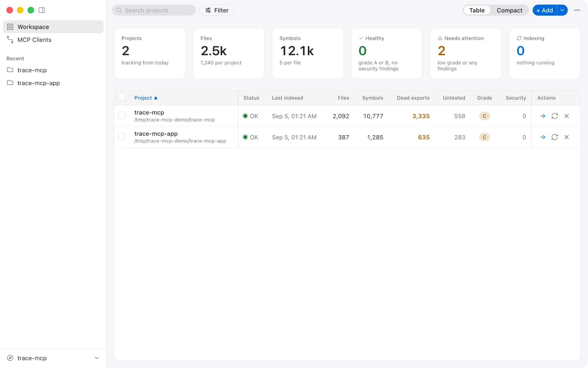This screenshot has width=588, height=368.
Task: Click untested value 558
Action: tap(460, 116)
